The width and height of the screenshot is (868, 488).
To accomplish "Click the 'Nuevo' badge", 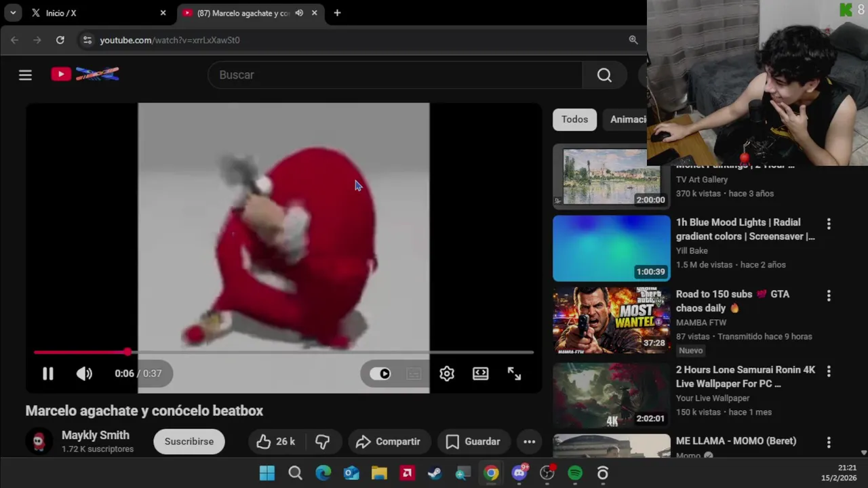I will [x=691, y=350].
